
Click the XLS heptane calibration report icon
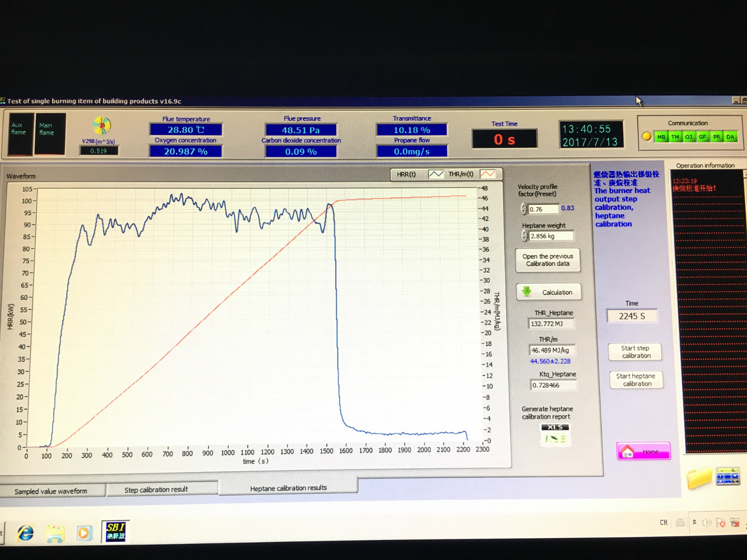pyautogui.click(x=555, y=435)
